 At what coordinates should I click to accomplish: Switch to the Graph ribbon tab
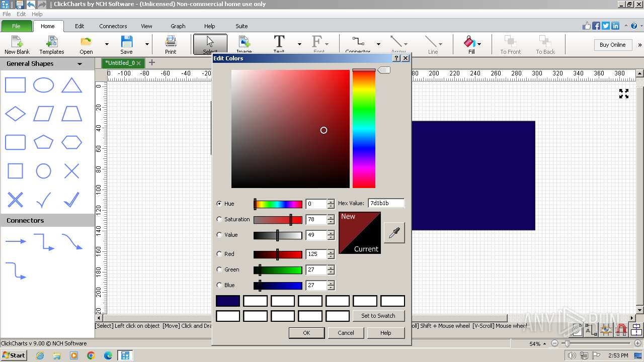(x=178, y=26)
